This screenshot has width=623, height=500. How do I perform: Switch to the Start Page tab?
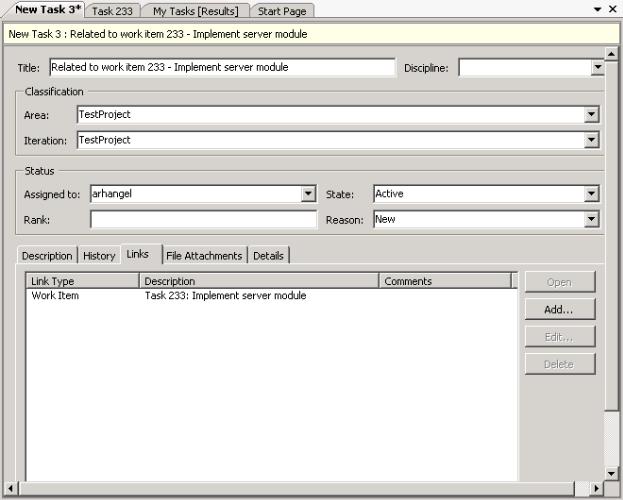[x=282, y=11]
